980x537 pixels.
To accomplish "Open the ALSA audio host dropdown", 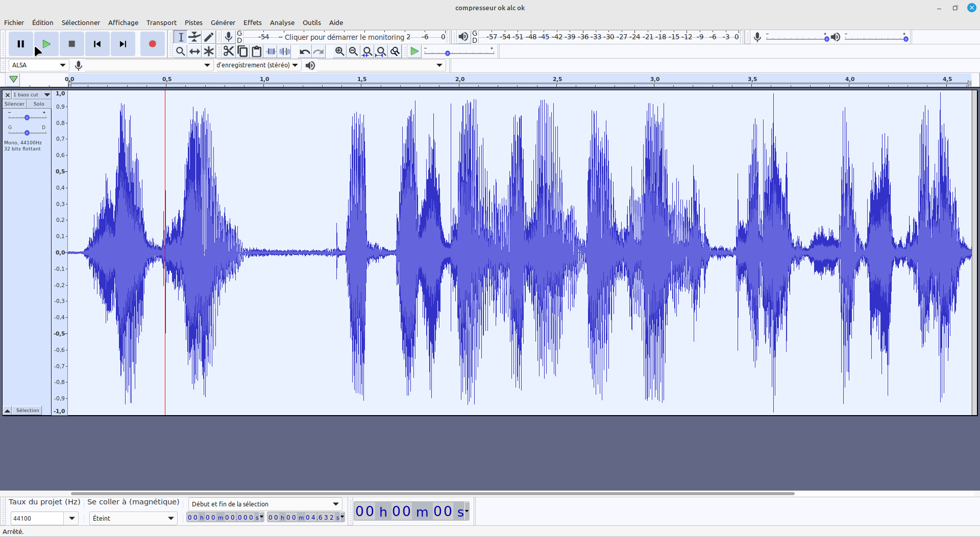I will [x=39, y=65].
